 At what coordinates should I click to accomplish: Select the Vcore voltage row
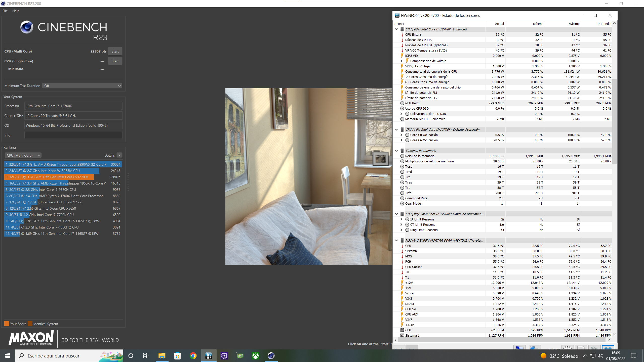(503, 293)
